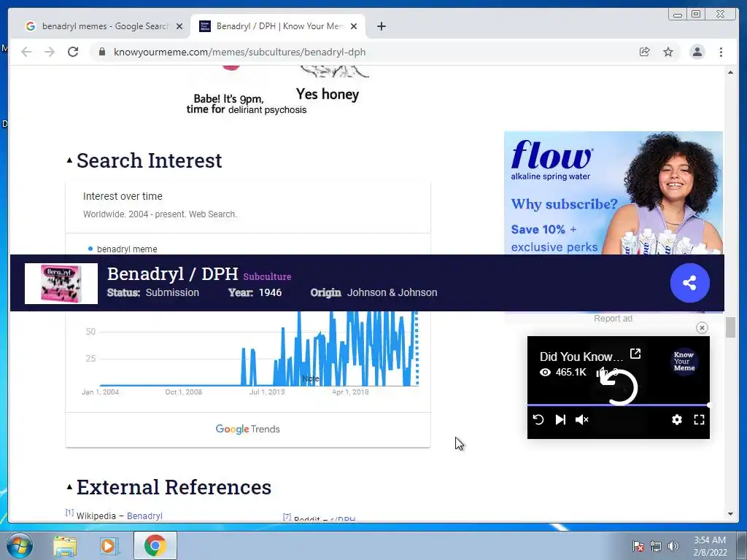Click the Apr 1, 2018 axis label
The height and width of the screenshot is (560, 747).
(x=350, y=392)
